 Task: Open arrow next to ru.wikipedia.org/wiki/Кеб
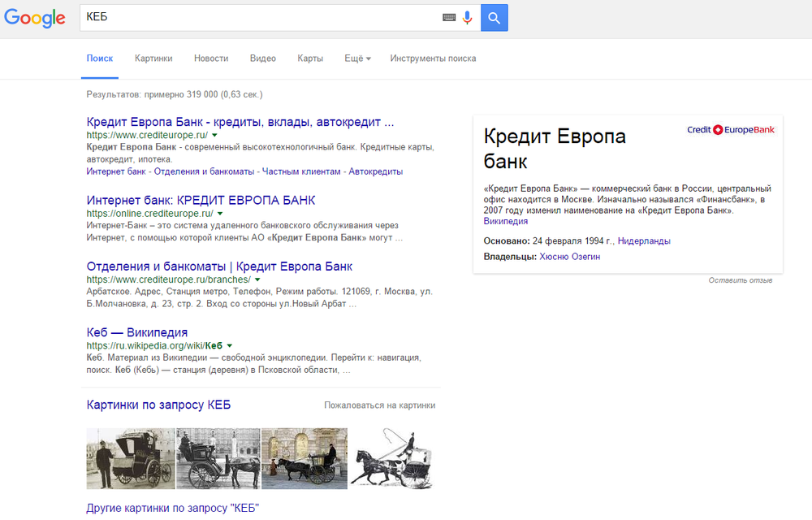(x=230, y=345)
